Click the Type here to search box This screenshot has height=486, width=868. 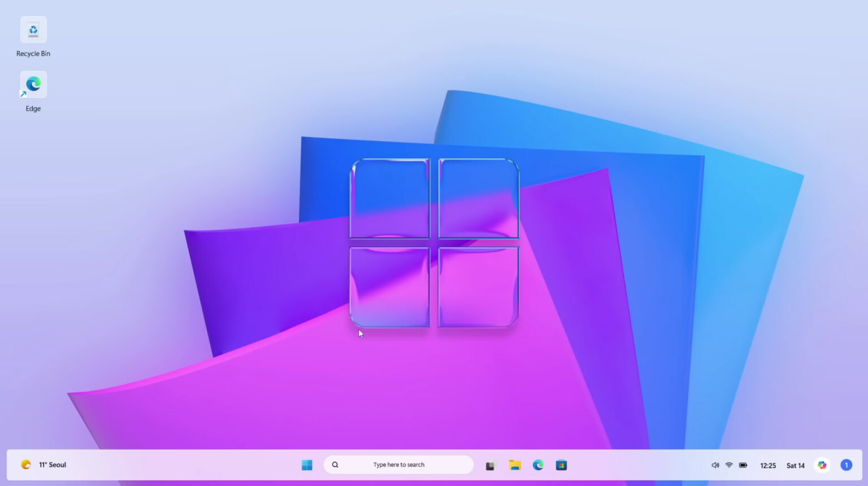[x=398, y=465]
